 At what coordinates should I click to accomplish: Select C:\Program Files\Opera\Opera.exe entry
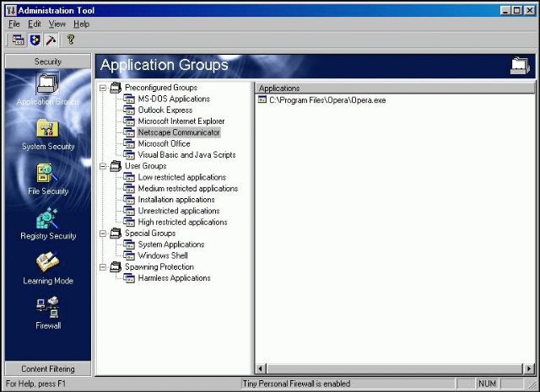327,100
